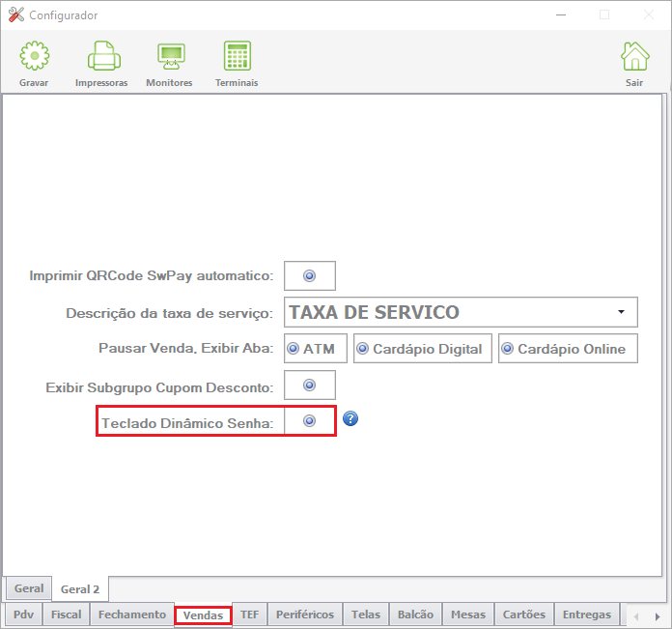Open the Cartões tab

pos(523,615)
